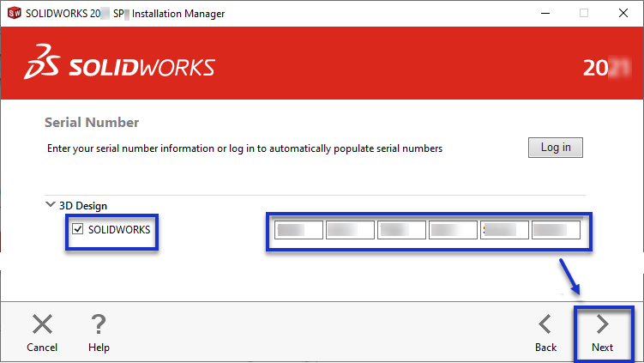This screenshot has width=644, height=363.
Task: Click the sixth serial number field
Action: [x=556, y=230]
